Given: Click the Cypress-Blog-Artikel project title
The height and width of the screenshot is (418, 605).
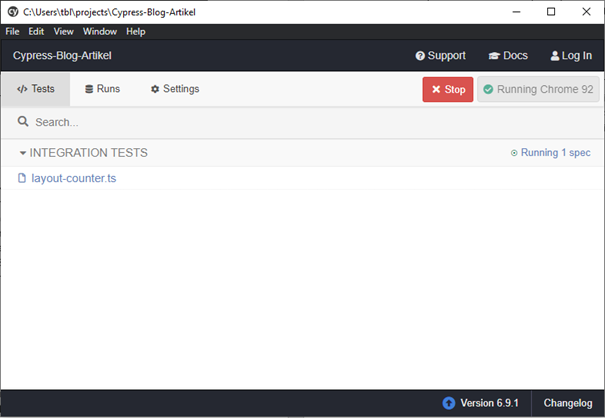Looking at the screenshot, I should tap(62, 56).
